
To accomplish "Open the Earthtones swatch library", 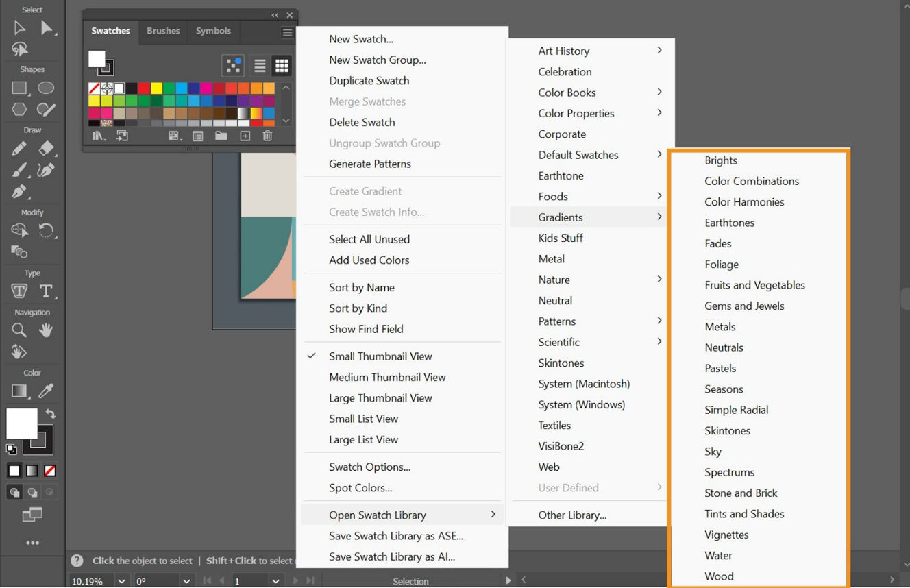I will [729, 222].
